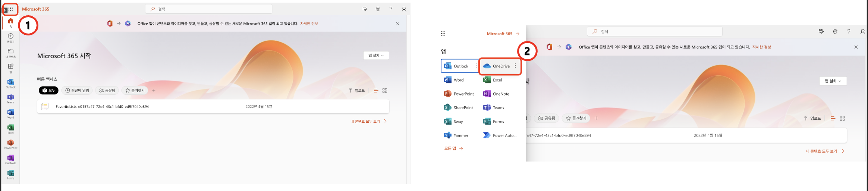
Task: Focus the 검색 search box in the left screenshot
Action: tap(208, 9)
